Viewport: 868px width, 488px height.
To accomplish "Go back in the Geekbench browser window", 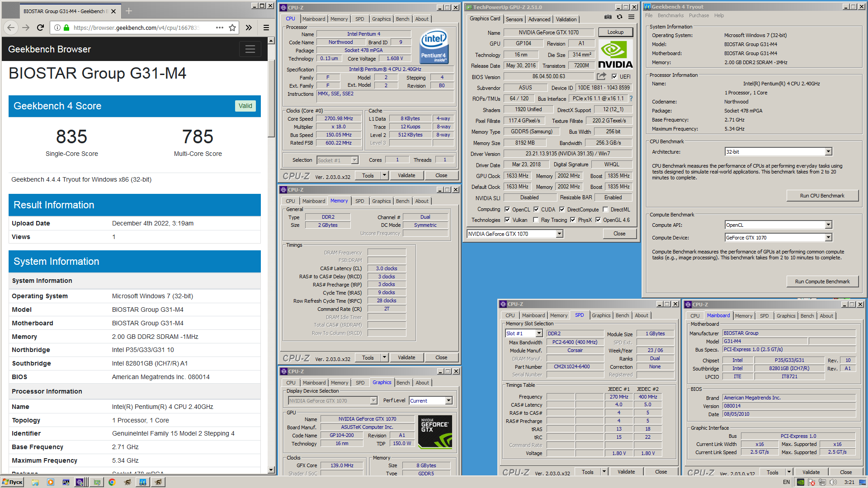I will click(x=11, y=28).
